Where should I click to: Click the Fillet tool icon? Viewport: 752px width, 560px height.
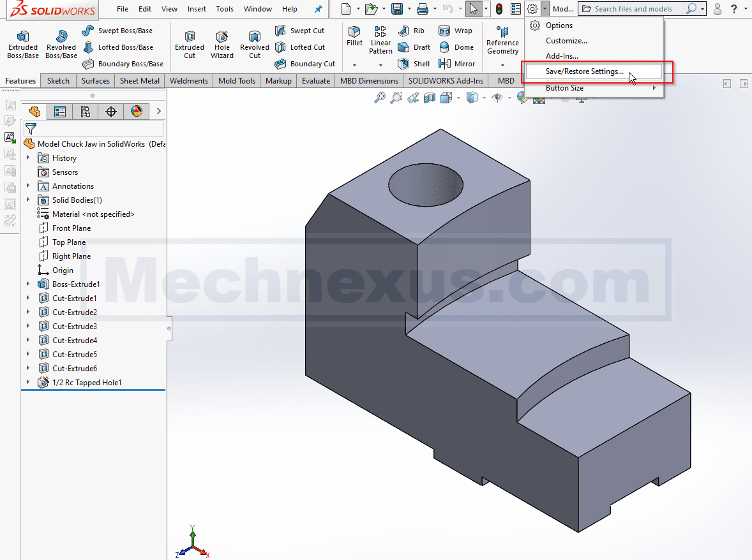354,36
